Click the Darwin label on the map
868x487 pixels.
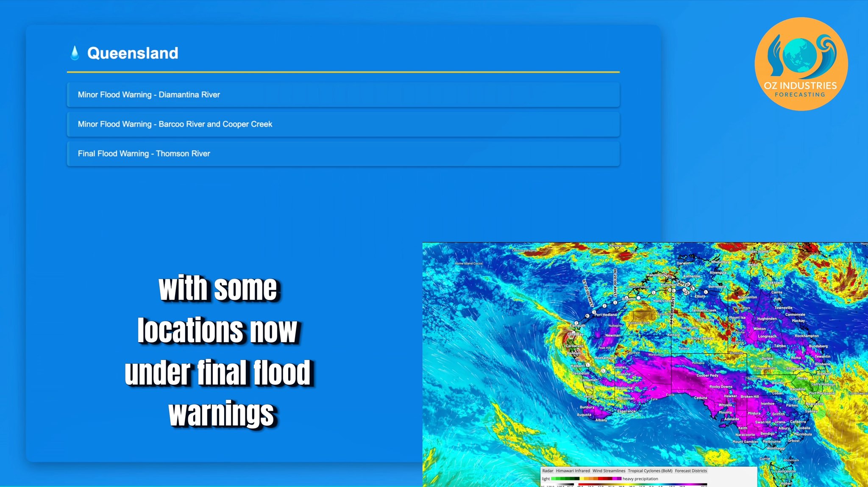(x=683, y=263)
